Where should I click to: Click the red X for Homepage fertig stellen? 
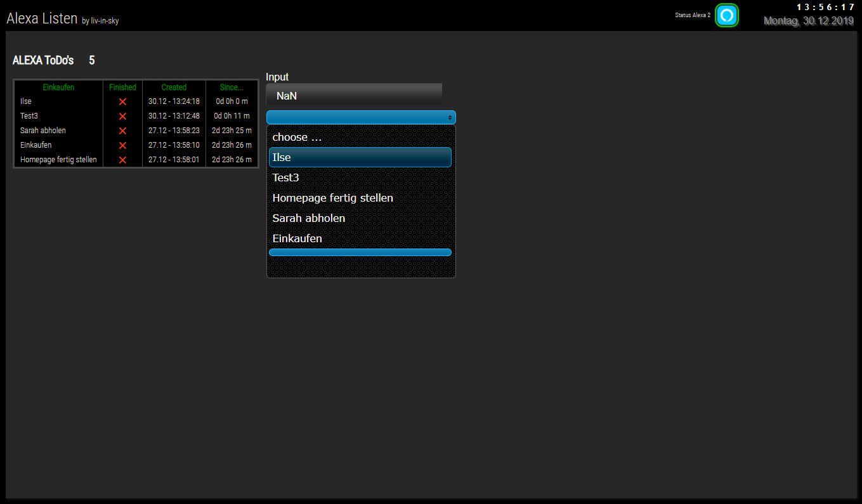point(122,160)
